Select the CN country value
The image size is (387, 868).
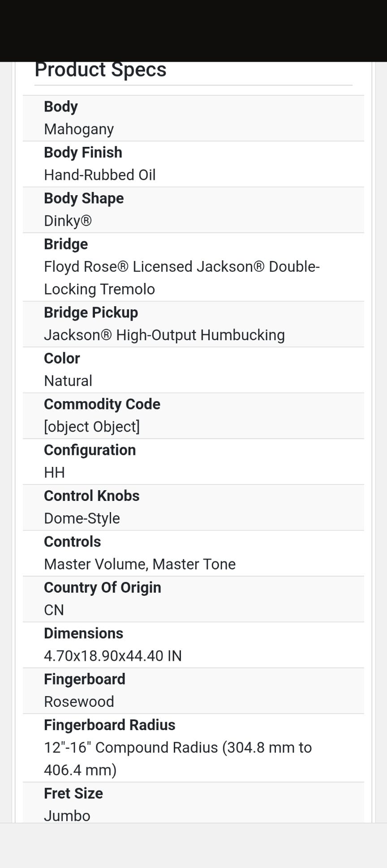pyautogui.click(x=54, y=610)
